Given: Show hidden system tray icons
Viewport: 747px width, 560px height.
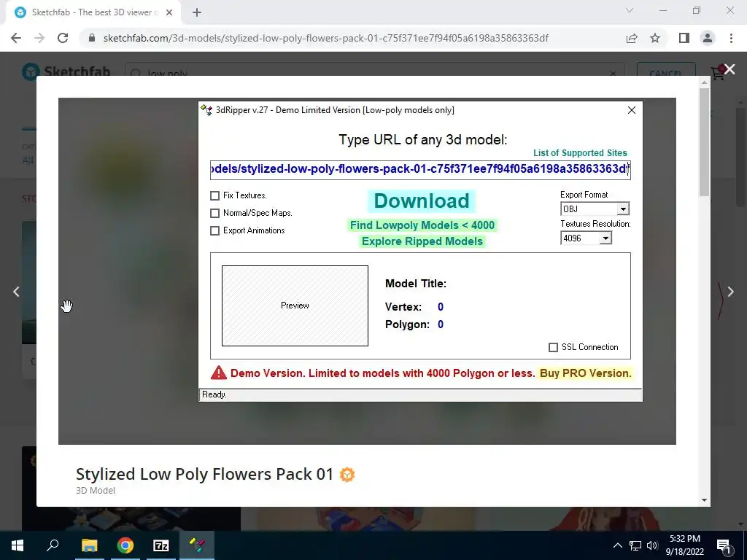Looking at the screenshot, I should coord(617,545).
